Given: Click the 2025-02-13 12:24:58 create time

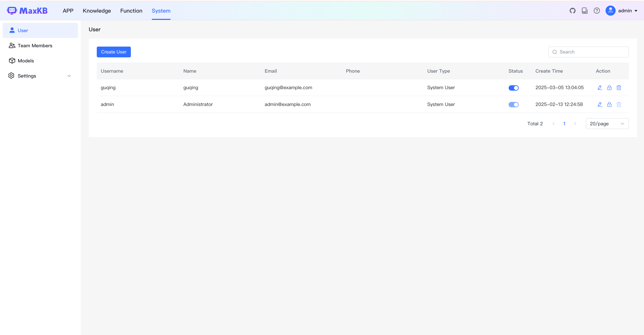Looking at the screenshot, I should (x=559, y=104).
